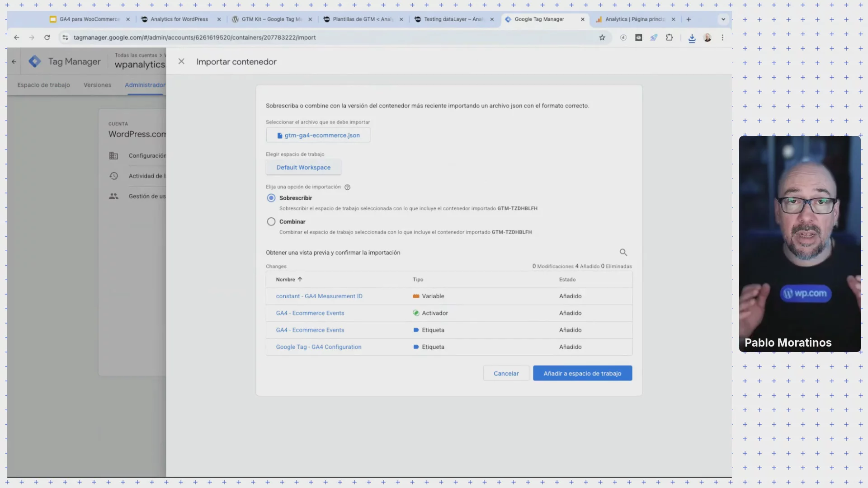Select the Combinar import option

tap(271, 222)
